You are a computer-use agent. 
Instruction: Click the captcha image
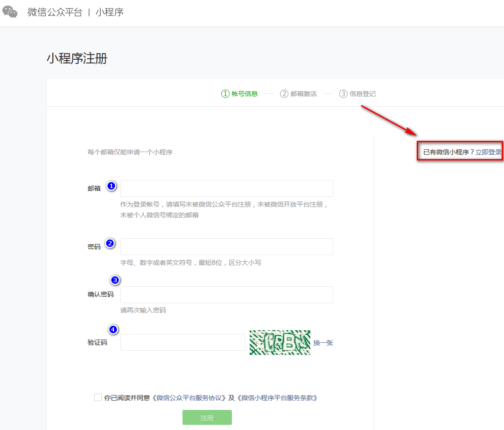pos(280,343)
